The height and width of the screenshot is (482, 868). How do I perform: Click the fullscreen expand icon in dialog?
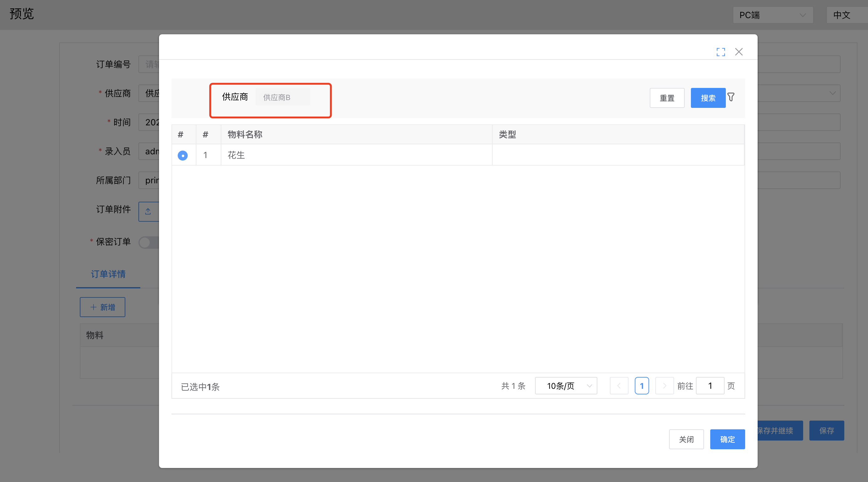click(721, 52)
